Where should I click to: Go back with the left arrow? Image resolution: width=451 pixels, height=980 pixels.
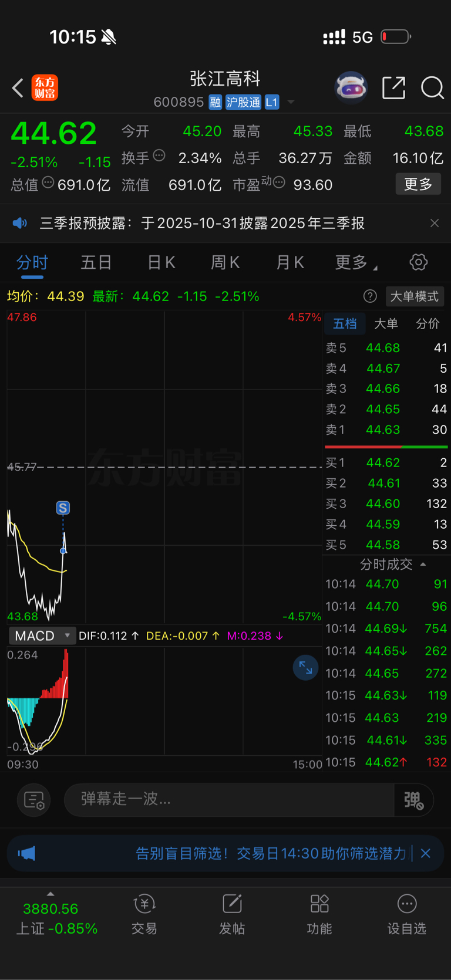tap(18, 88)
